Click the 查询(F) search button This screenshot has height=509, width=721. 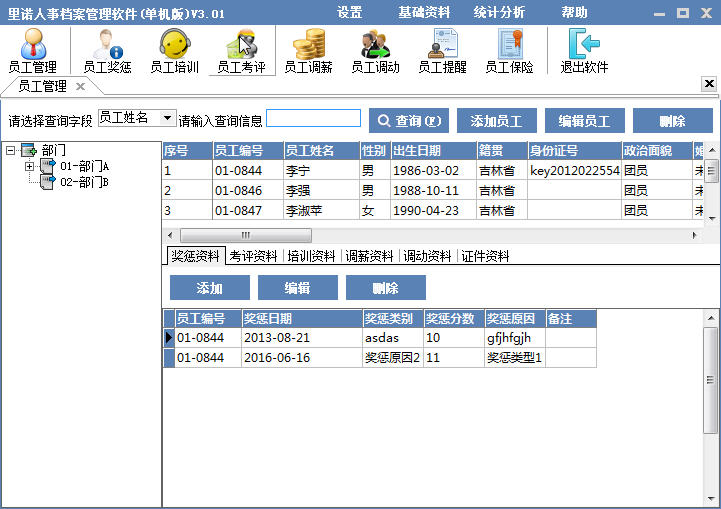tap(409, 121)
